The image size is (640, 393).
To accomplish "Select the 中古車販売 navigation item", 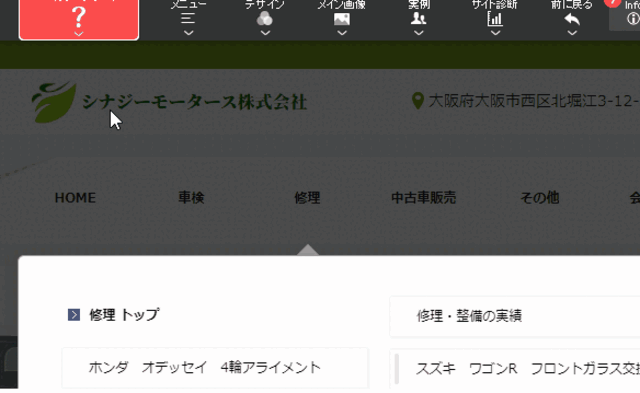I will (x=424, y=198).
